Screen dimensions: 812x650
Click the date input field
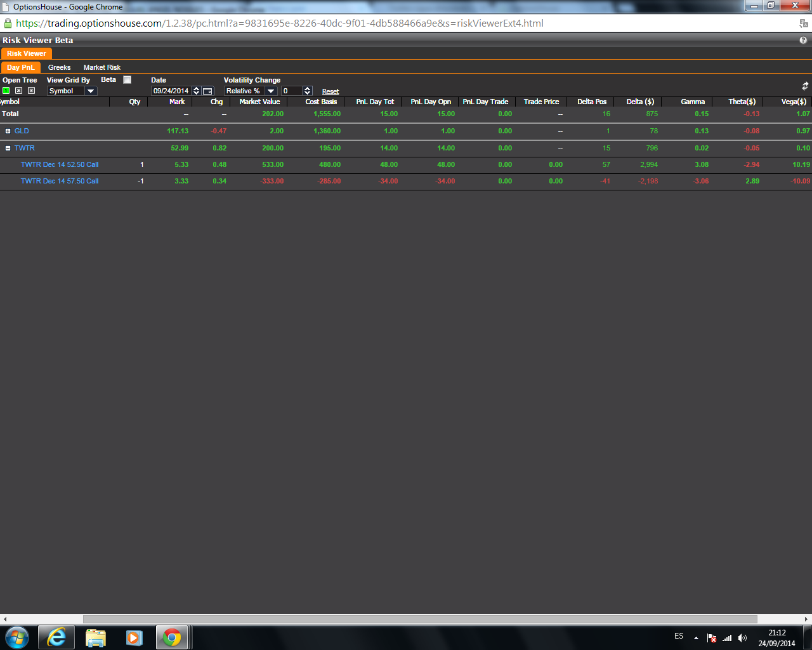coord(171,91)
